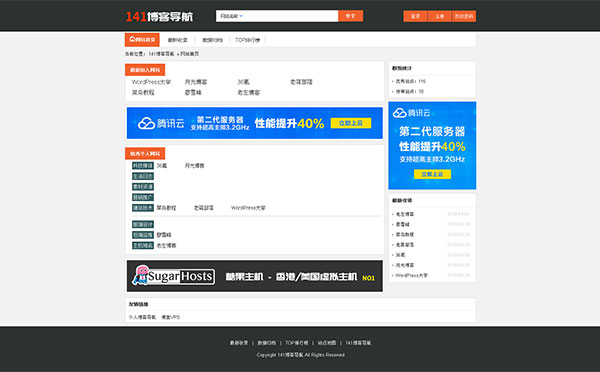This screenshot has height=372, width=600.
Task: Open the 便宜VPS friend link
Action: (x=170, y=317)
